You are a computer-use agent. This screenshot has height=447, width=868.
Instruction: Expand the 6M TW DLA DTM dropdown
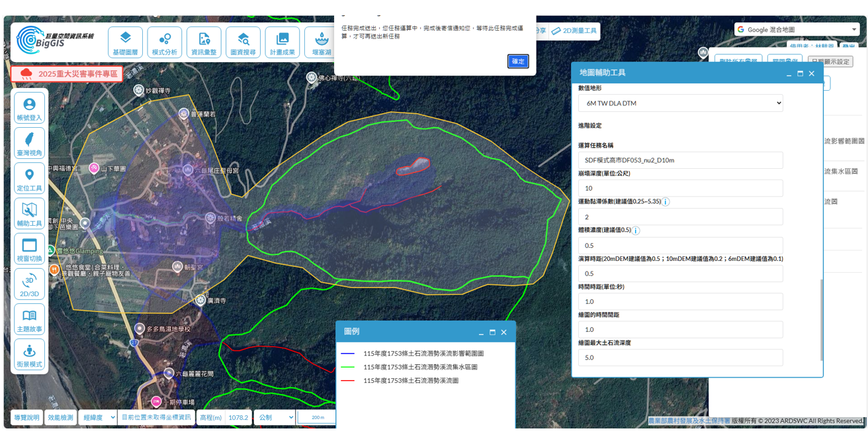point(681,103)
